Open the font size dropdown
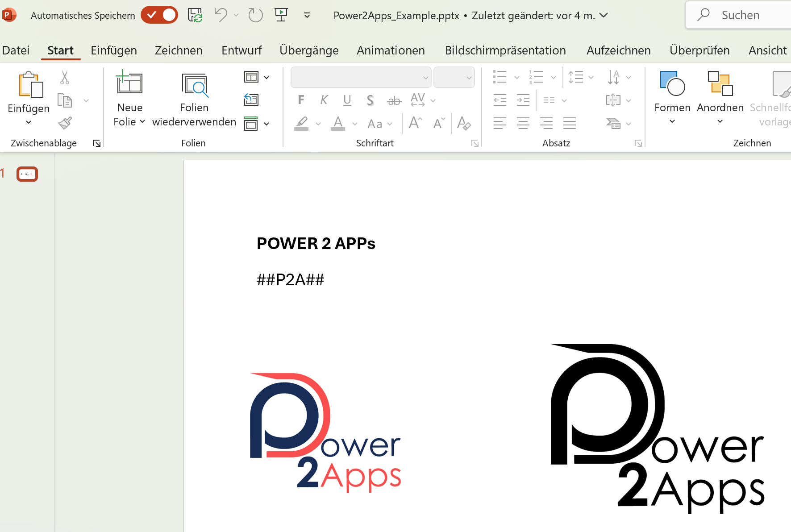This screenshot has height=532, width=791. click(469, 78)
